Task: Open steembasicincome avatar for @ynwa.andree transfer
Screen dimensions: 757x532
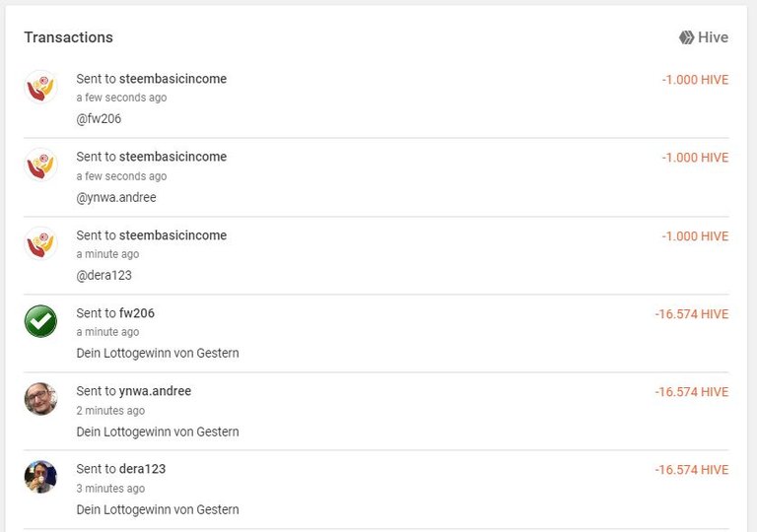Action: [x=41, y=165]
